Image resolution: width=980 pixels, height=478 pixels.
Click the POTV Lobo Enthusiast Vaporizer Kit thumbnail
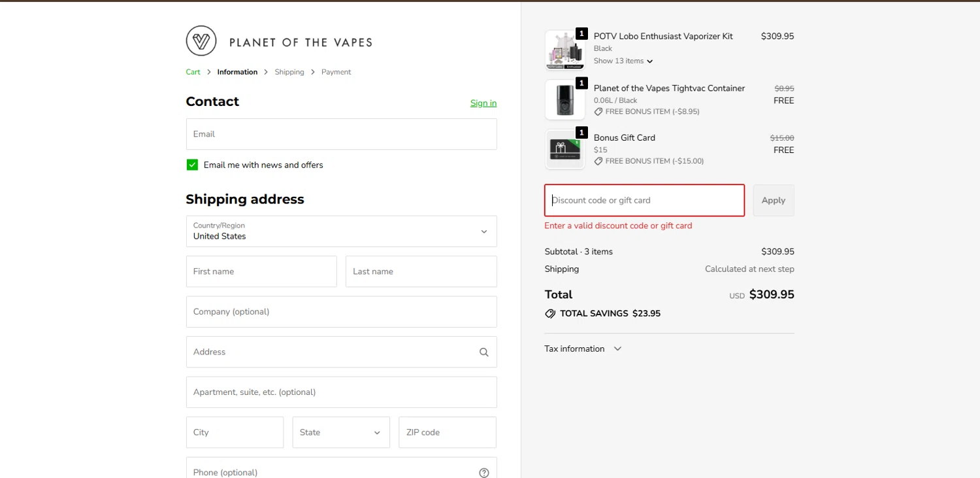(564, 50)
